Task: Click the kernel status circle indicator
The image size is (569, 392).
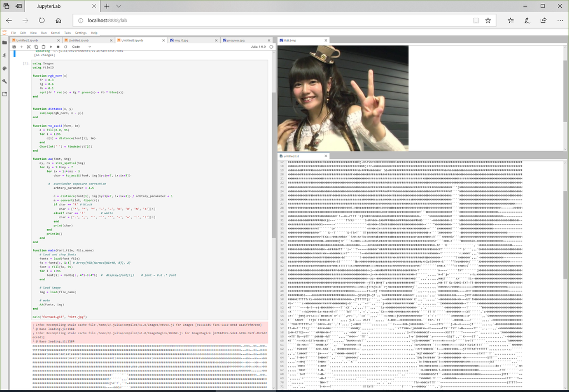Action: [271, 47]
